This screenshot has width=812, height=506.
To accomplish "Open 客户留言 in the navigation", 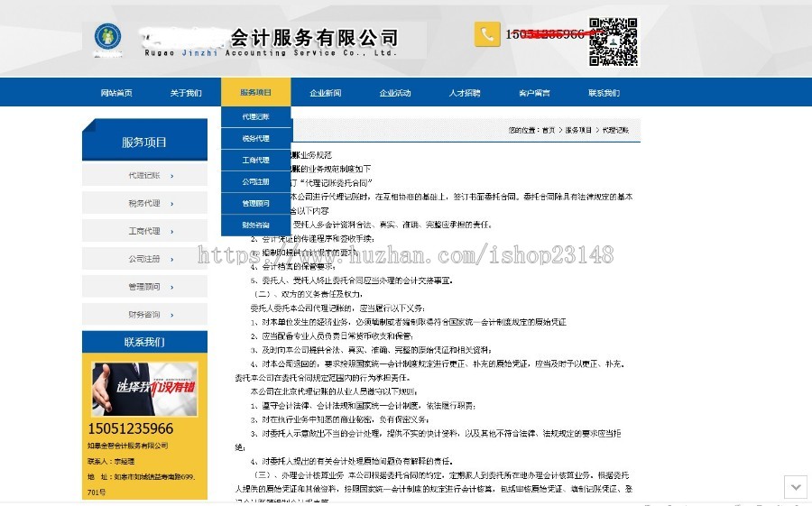I will pyautogui.click(x=534, y=93).
